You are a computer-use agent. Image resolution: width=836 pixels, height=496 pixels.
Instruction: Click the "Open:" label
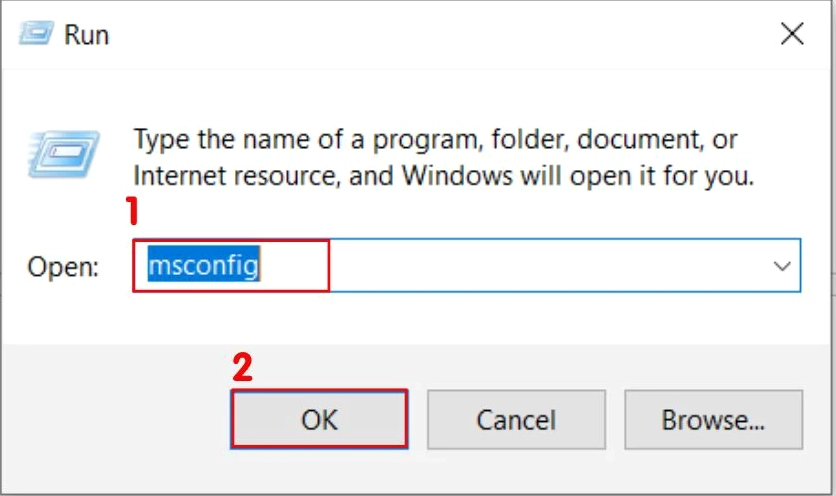click(x=63, y=267)
